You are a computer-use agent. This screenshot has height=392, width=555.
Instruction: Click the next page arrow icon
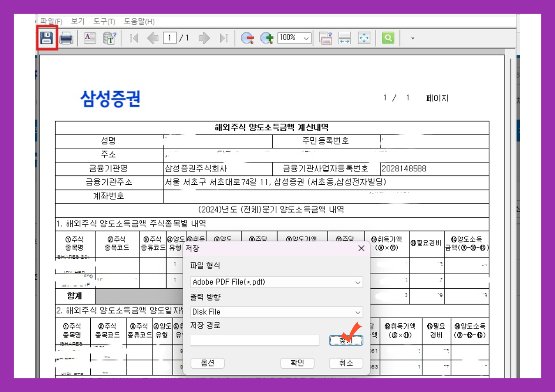[204, 38]
